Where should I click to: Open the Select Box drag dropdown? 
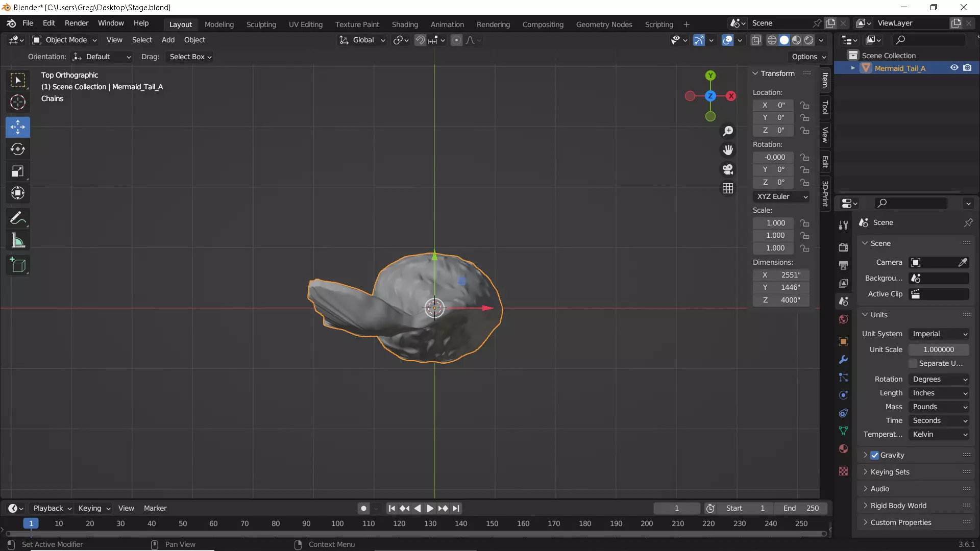tap(190, 57)
